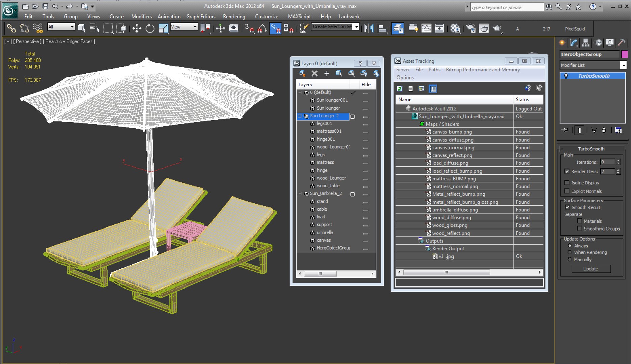The width and height of the screenshot is (631, 364).
Task: Select the Move transform tool
Action: point(137,29)
